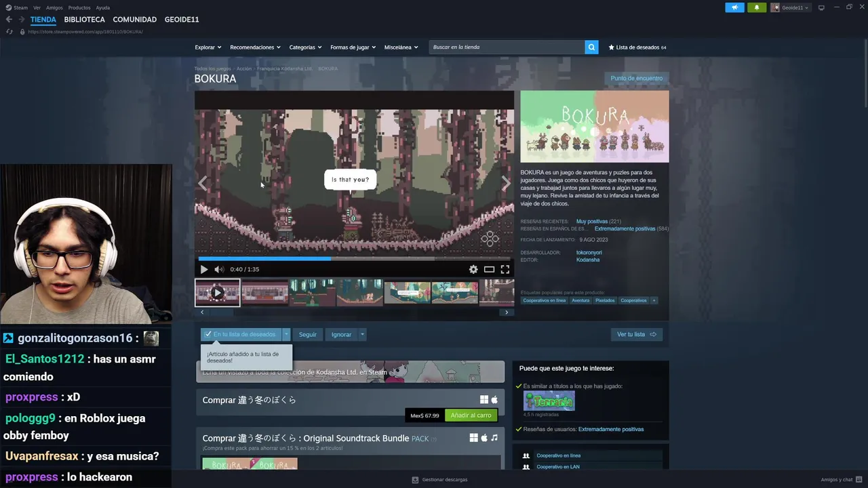Open the Formas de jugar dropdown
Screen dimensions: 868x488
pyautogui.click(x=353, y=47)
